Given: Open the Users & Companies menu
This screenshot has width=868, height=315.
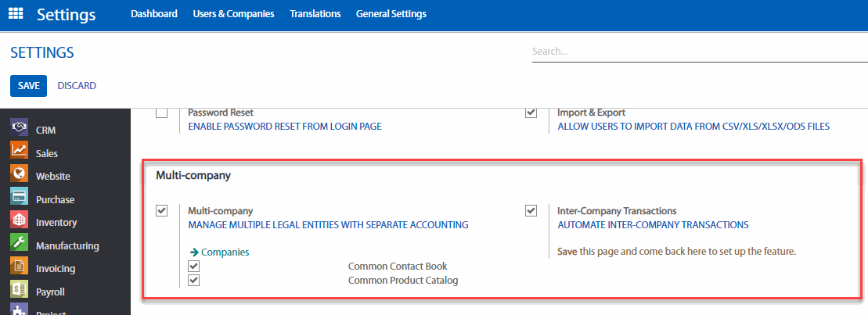Looking at the screenshot, I should point(233,14).
